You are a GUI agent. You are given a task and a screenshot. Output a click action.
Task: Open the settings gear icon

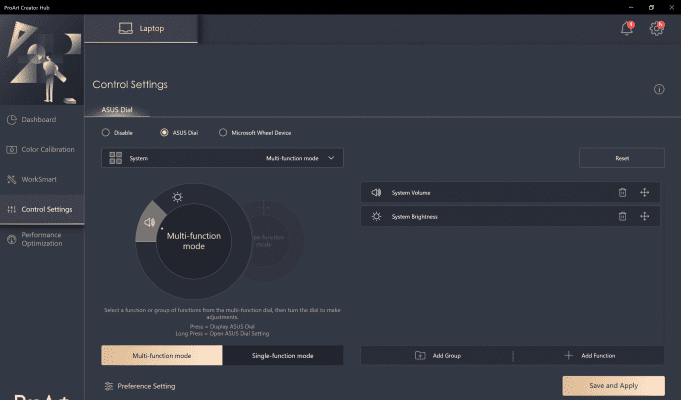(x=657, y=29)
